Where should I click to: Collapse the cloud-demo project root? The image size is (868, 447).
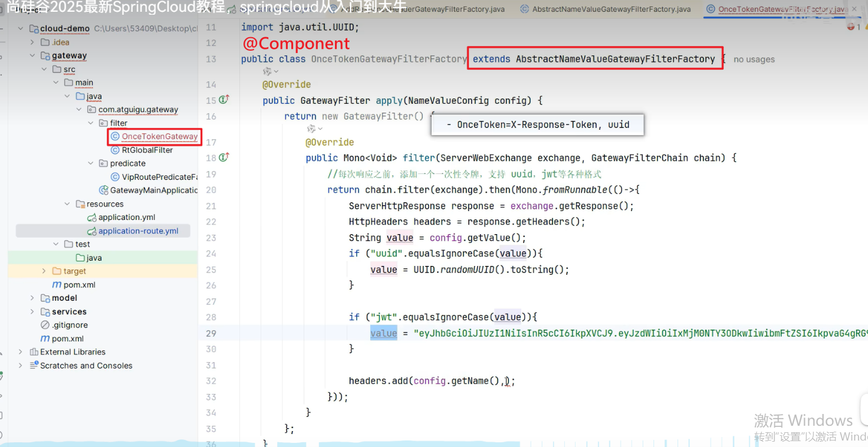(21, 29)
